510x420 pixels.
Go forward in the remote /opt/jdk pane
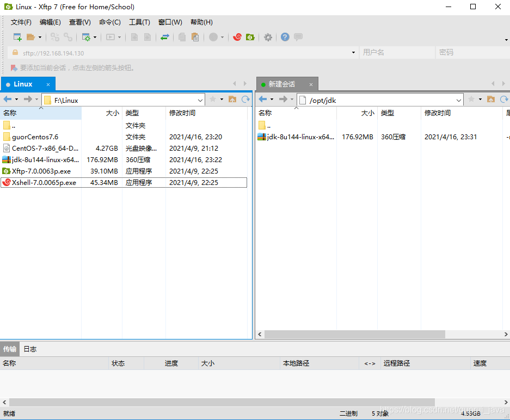(x=283, y=99)
